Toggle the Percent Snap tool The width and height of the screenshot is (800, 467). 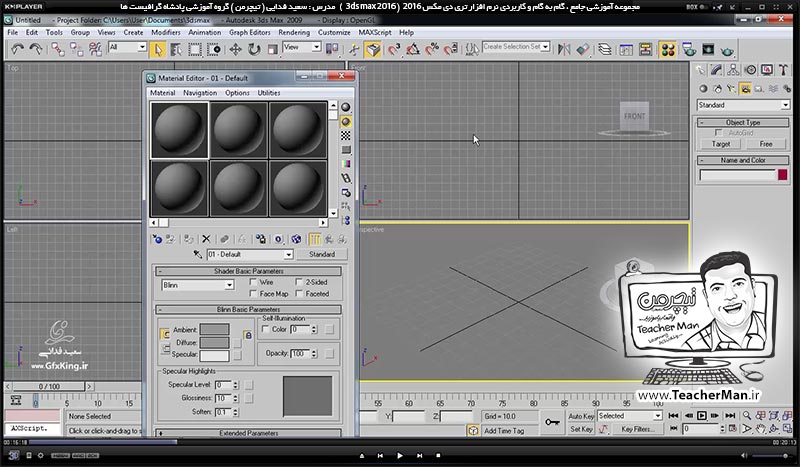point(432,50)
